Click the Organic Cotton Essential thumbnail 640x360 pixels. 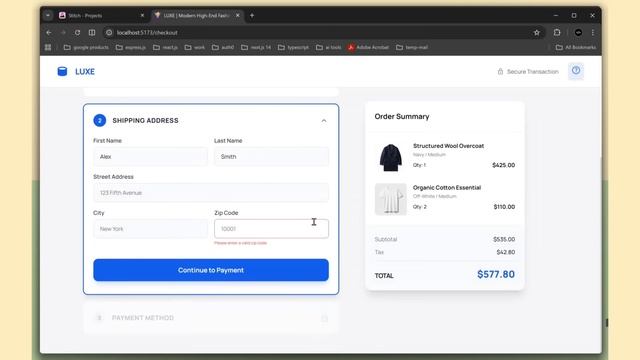pos(391,199)
